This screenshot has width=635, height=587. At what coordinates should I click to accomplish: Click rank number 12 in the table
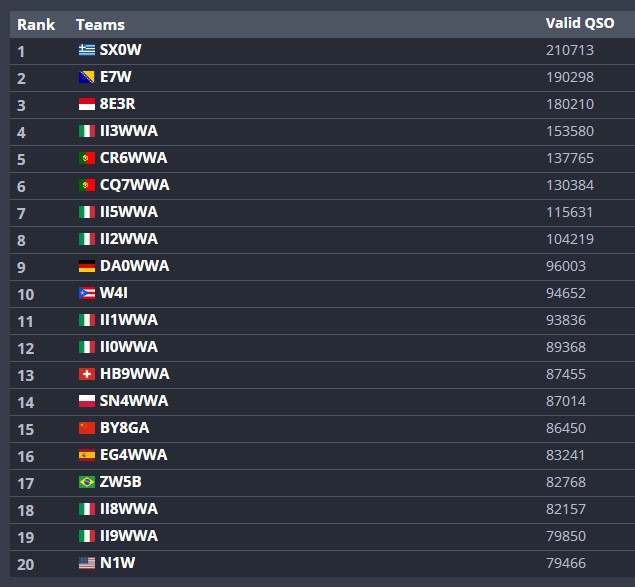point(26,348)
